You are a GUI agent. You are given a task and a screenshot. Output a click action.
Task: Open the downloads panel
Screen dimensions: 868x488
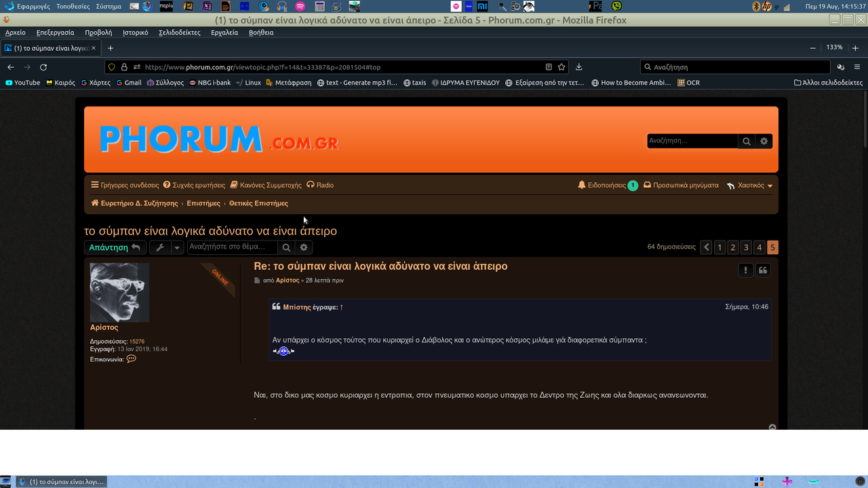(579, 67)
